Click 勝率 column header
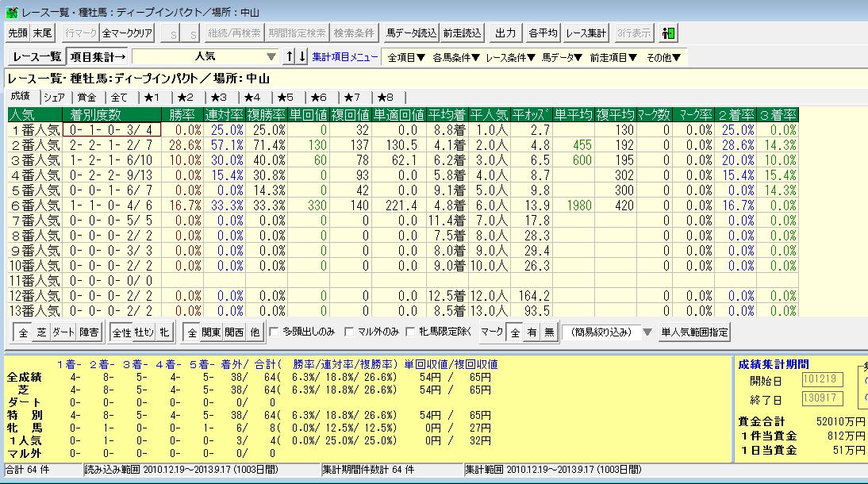Screen dimensions: 868x484 tap(182, 114)
